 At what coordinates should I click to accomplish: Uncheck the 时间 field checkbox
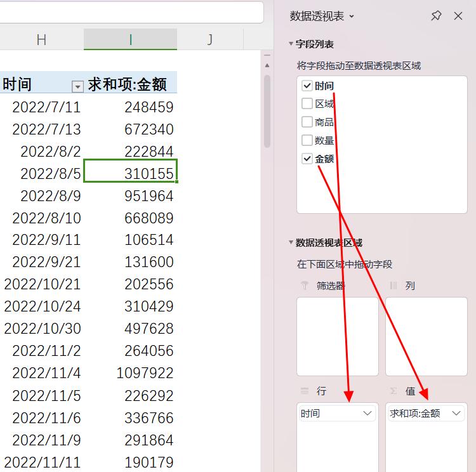pos(307,86)
